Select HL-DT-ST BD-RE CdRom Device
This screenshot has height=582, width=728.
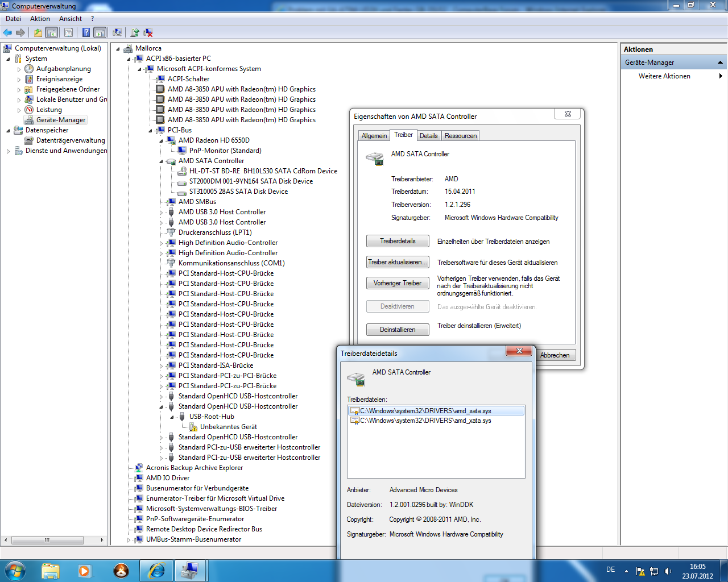point(263,171)
